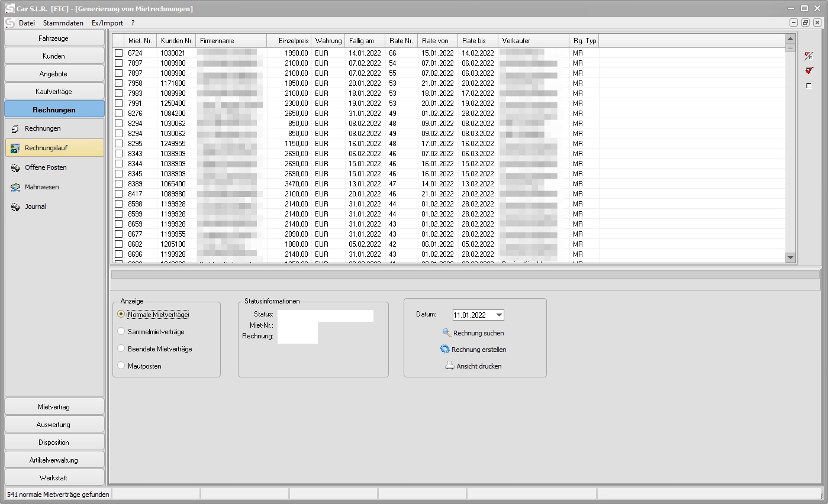The width and height of the screenshot is (828, 504).
Task: Click the invert selection icon beside the table
Action: [x=808, y=56]
